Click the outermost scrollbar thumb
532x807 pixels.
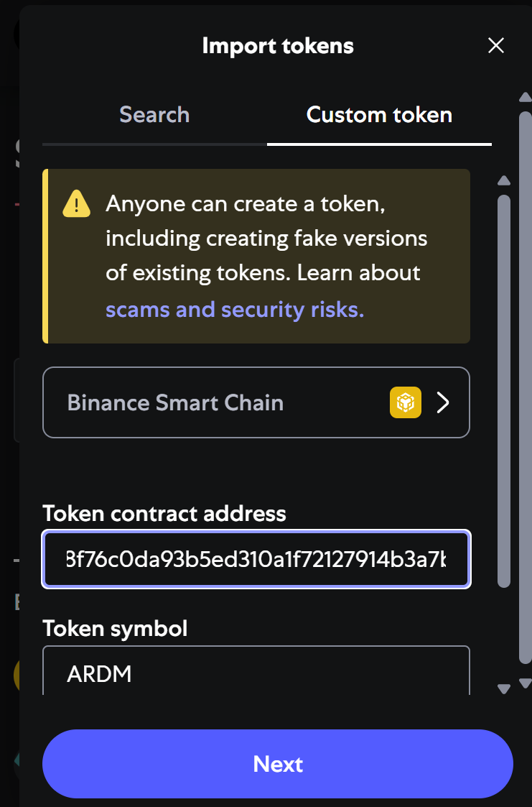[525, 388]
